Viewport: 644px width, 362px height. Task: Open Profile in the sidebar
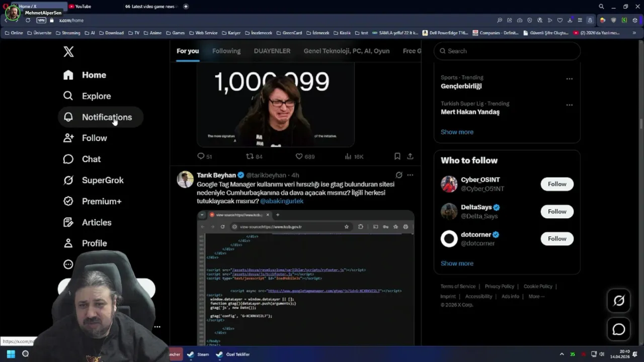pyautogui.click(x=85, y=243)
